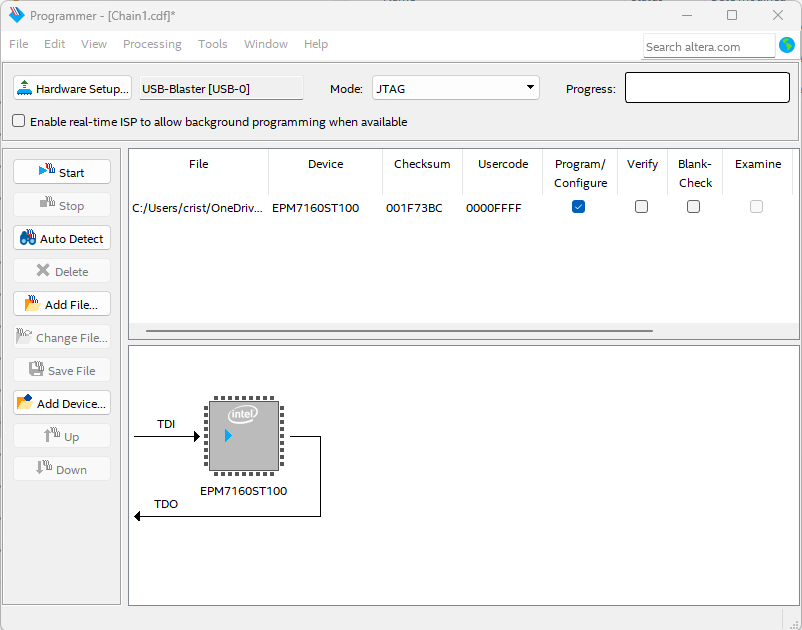Uncheck the Program/Configure checkbox
802x630 pixels.
click(x=578, y=207)
